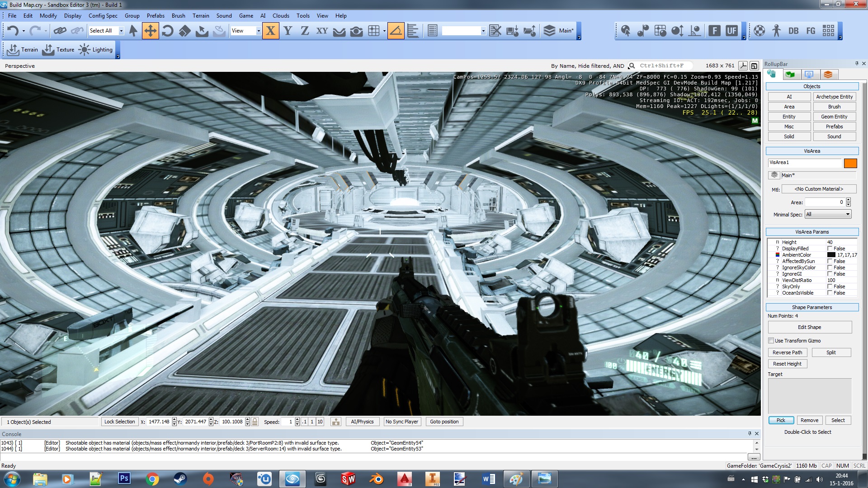Toggle DisplayFilled checkbox
This screenshot has width=868, height=488.
pyautogui.click(x=830, y=249)
